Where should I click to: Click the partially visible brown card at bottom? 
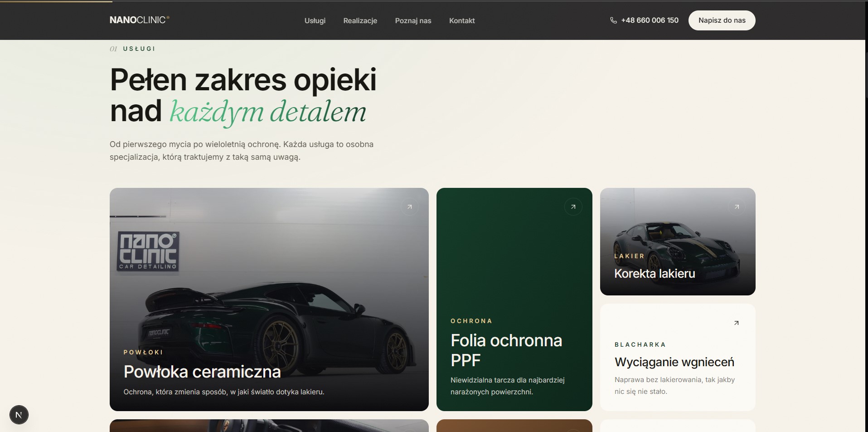(x=514, y=426)
